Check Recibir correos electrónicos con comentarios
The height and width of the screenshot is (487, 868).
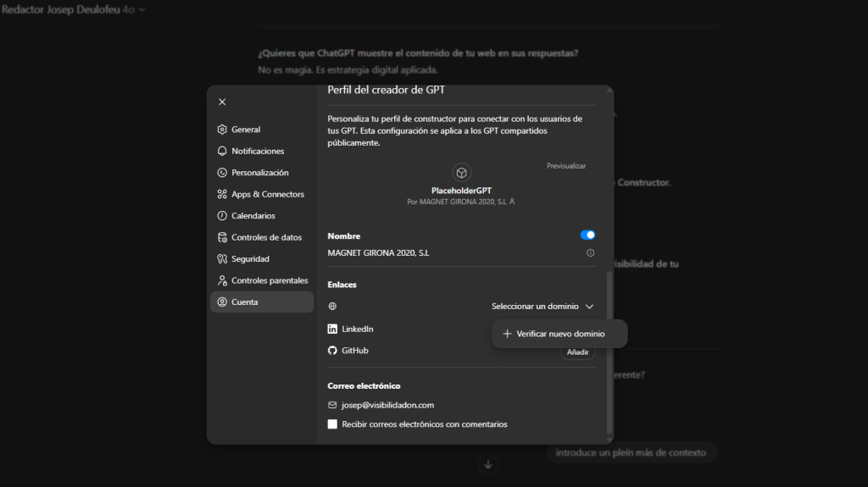tap(332, 424)
